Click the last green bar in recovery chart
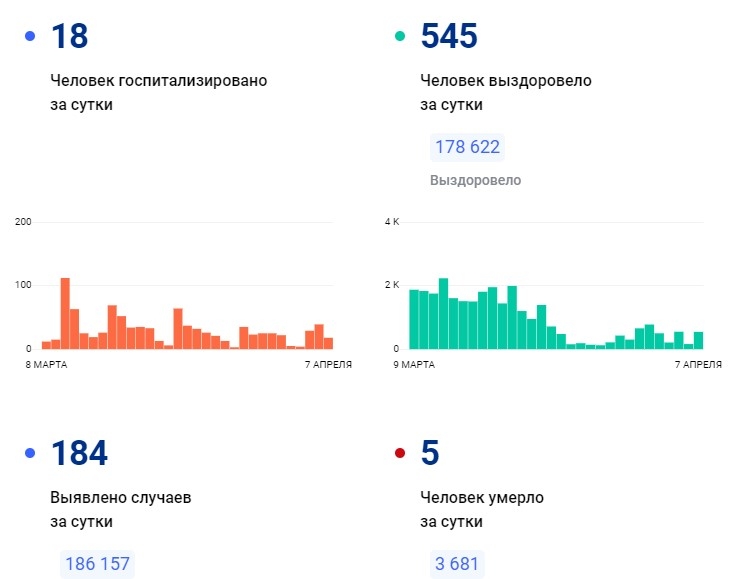 tap(698, 340)
